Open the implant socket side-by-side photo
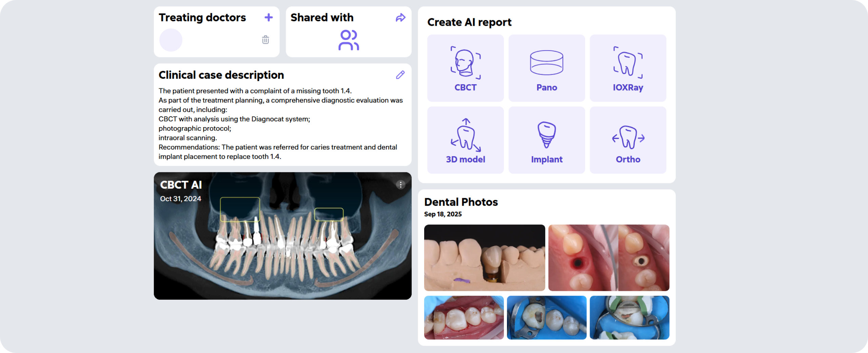This screenshot has width=868, height=353. [x=609, y=258]
